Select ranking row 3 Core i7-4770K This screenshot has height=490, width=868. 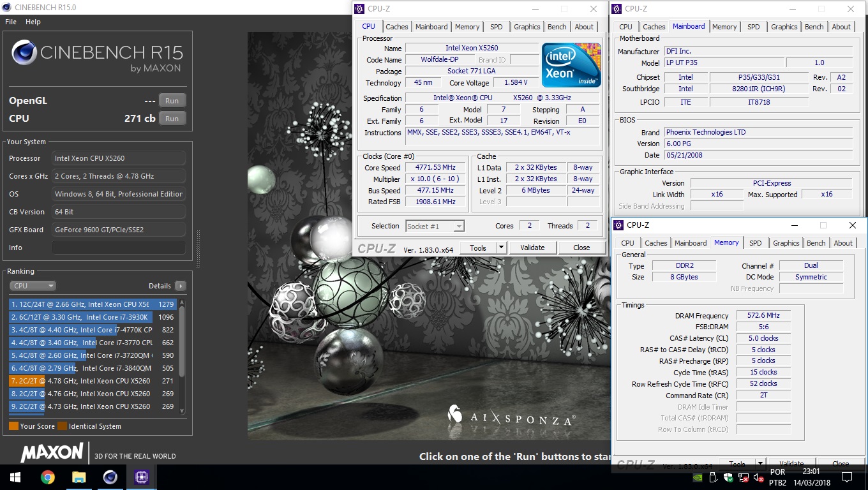tap(93, 330)
